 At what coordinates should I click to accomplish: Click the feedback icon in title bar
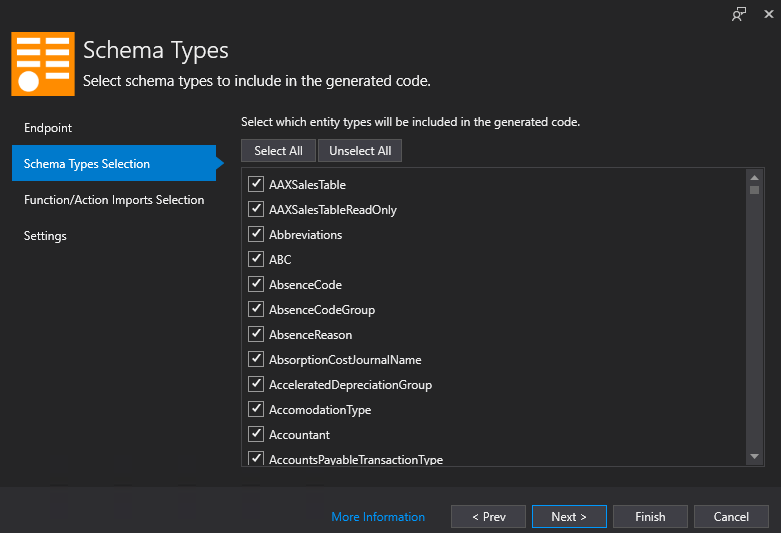(x=739, y=14)
